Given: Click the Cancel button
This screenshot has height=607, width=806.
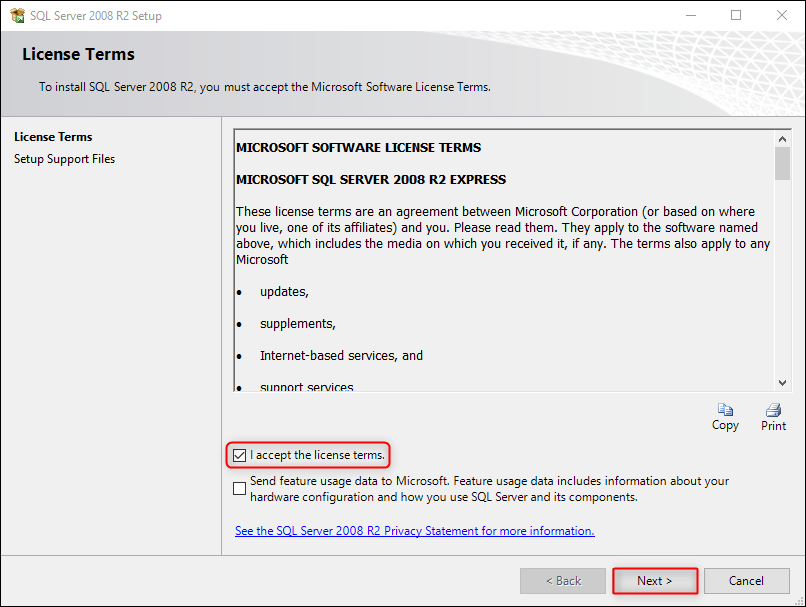Looking at the screenshot, I should (x=746, y=581).
